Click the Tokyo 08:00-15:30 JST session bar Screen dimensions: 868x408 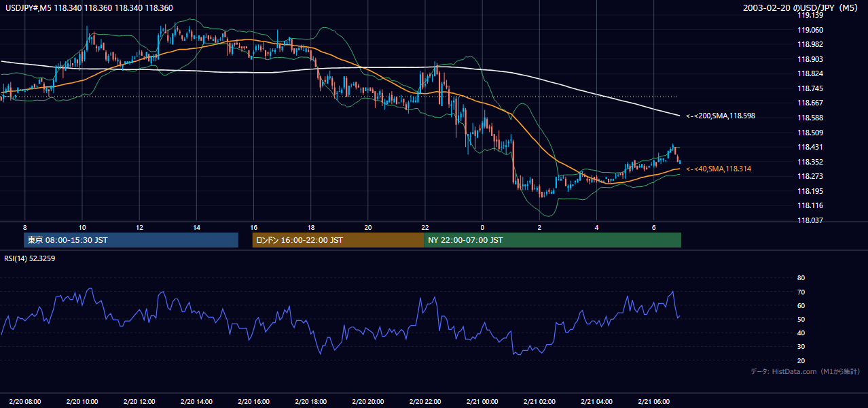(131, 240)
